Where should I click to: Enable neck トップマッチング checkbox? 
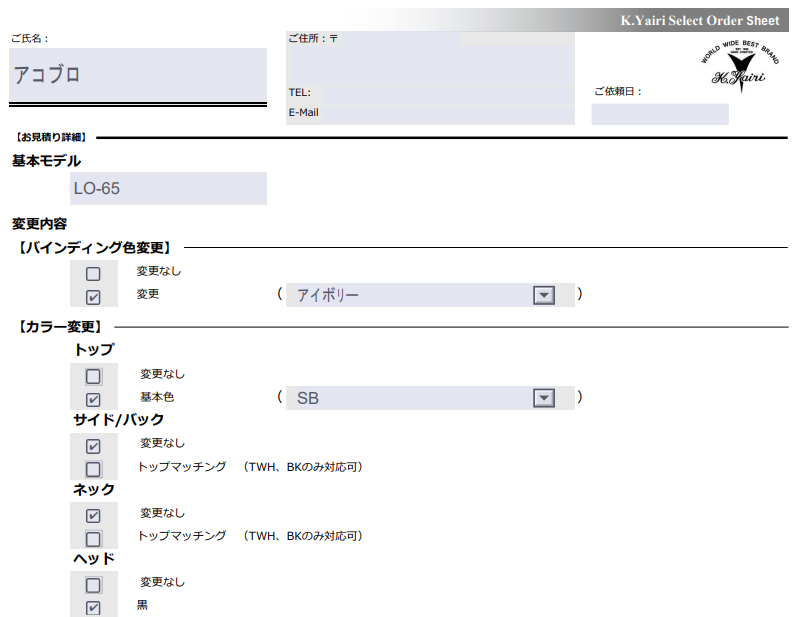(x=93, y=539)
